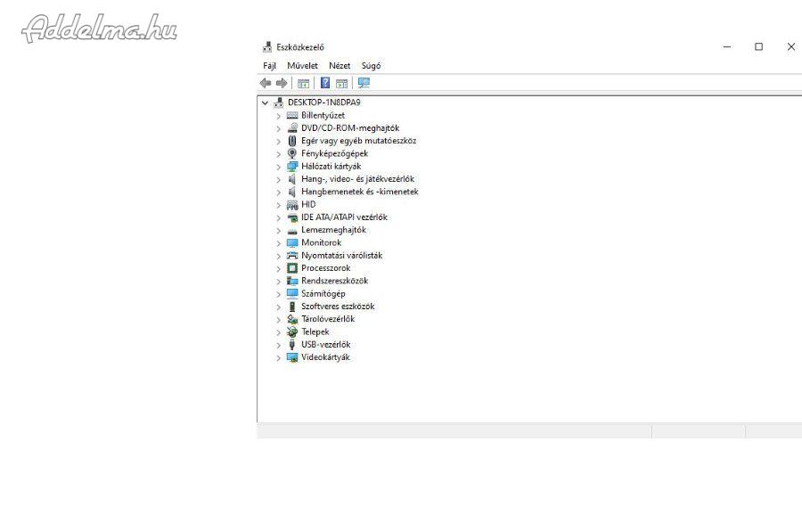Open the Művelet menu
802x532 pixels.
[x=302, y=66]
